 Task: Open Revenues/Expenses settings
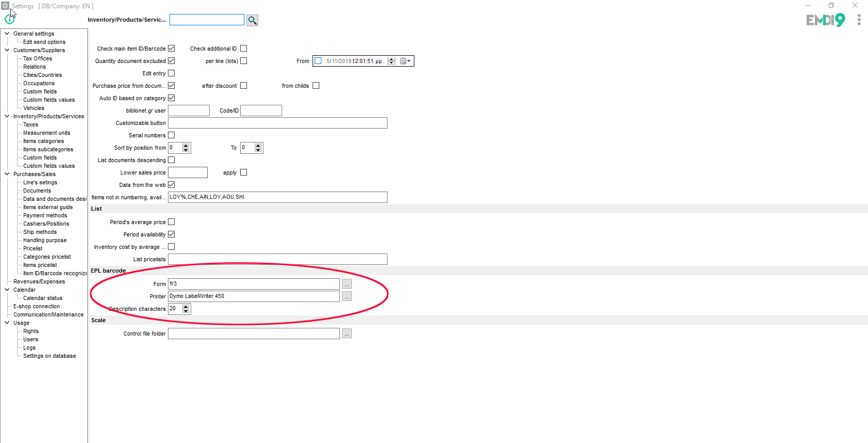click(39, 281)
